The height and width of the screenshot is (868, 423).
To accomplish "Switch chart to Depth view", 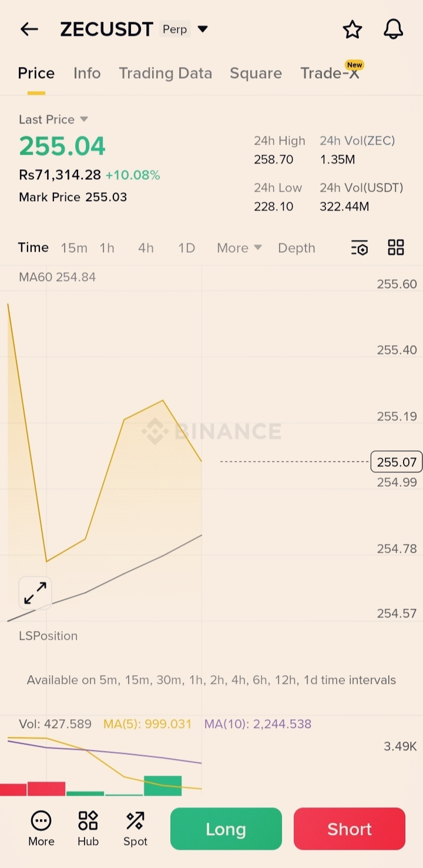I will point(296,248).
